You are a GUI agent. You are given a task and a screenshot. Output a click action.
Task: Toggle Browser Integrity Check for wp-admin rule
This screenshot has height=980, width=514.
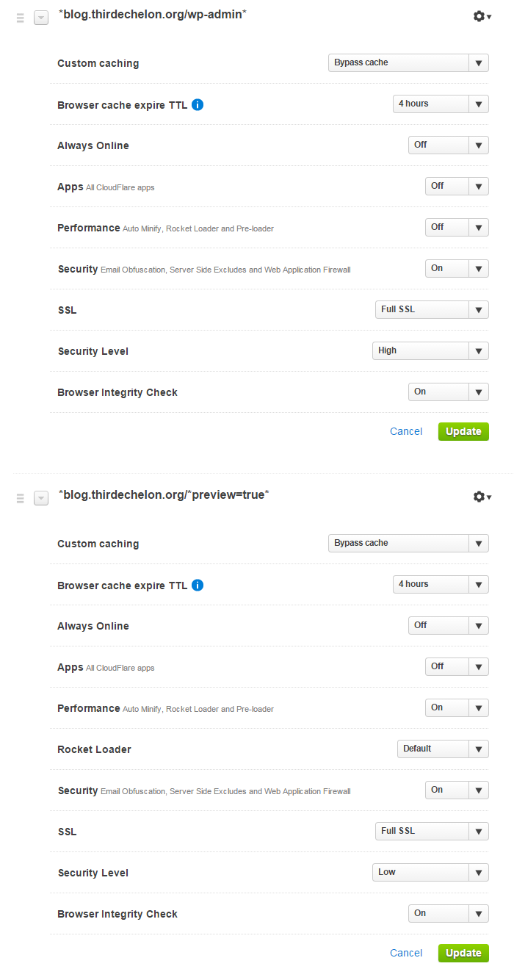coord(449,392)
